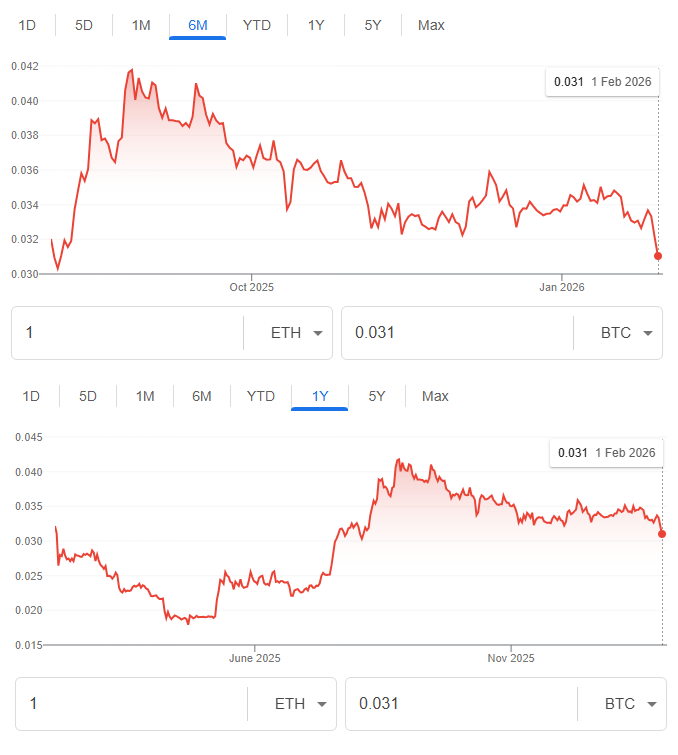This screenshot has width=678, height=755.
Task: Select 1D tab in bottom chart
Action: click(x=31, y=396)
